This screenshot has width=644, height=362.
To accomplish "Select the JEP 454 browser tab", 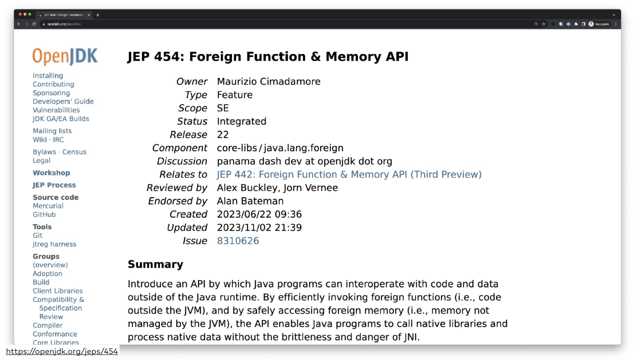I will click(64, 15).
